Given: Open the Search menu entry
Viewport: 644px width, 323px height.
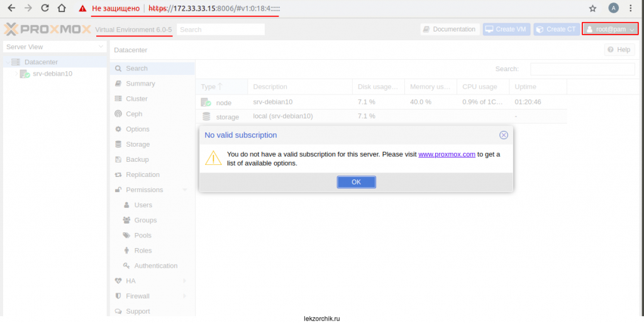Looking at the screenshot, I should (152, 68).
